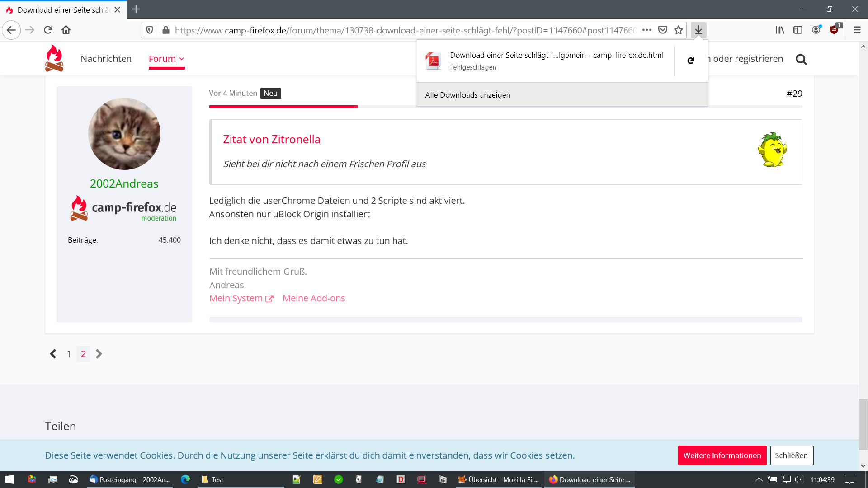The width and height of the screenshot is (868, 488).
Task: Open Nachrichten navigation item
Action: point(106,59)
